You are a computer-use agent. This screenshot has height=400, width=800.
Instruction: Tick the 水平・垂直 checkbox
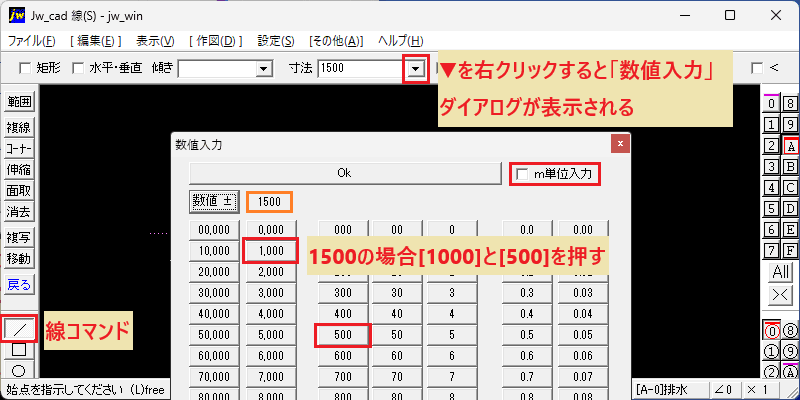point(78,68)
